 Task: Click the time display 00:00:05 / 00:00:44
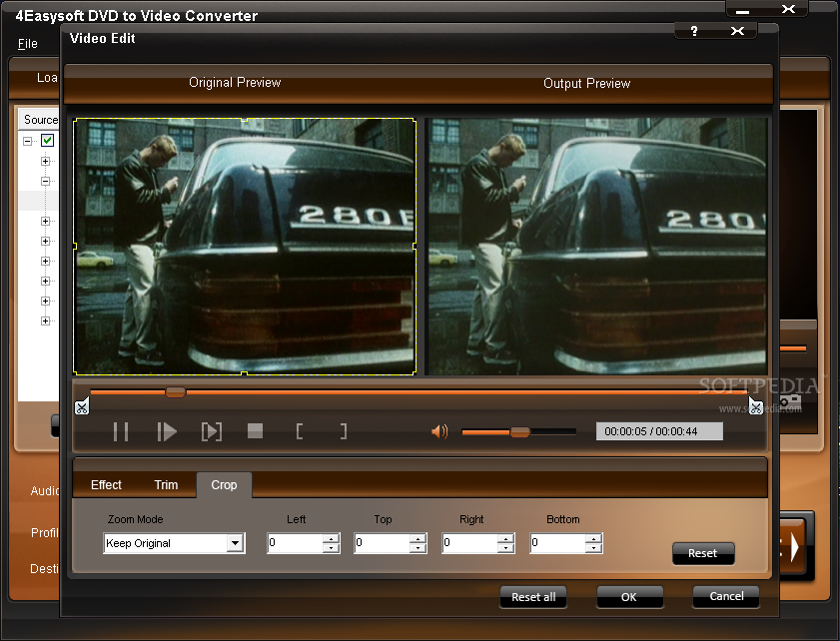point(659,431)
